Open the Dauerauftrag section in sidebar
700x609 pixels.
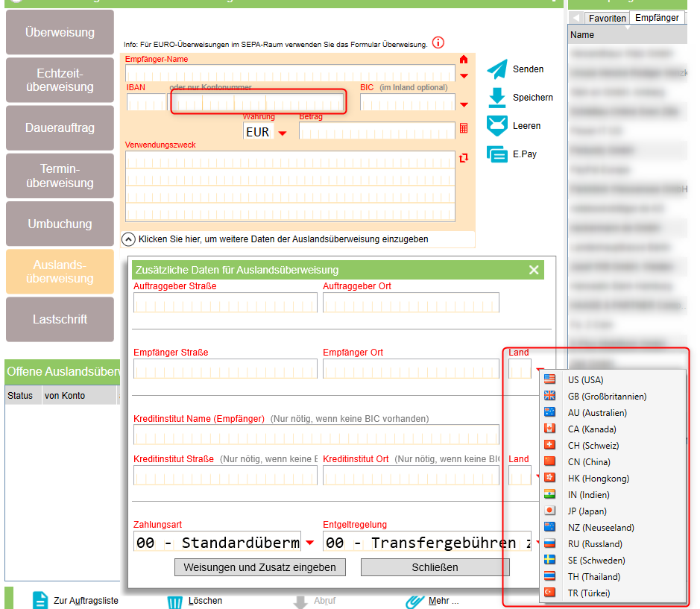click(60, 127)
